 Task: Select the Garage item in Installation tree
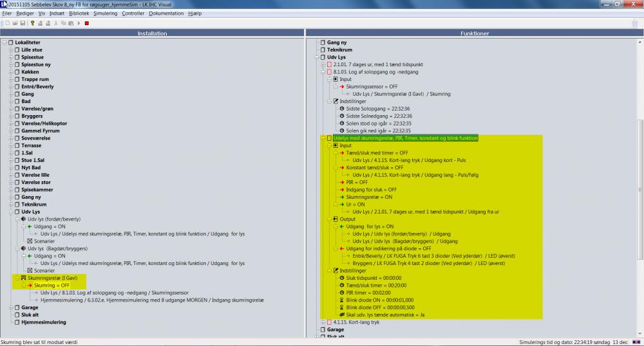pyautogui.click(x=30, y=307)
